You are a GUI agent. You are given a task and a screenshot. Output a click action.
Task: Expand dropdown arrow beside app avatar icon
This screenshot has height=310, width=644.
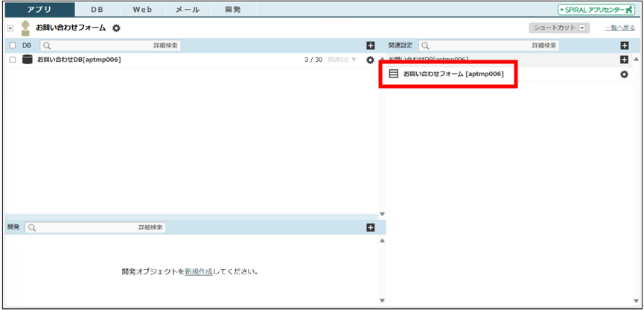pos(10,28)
